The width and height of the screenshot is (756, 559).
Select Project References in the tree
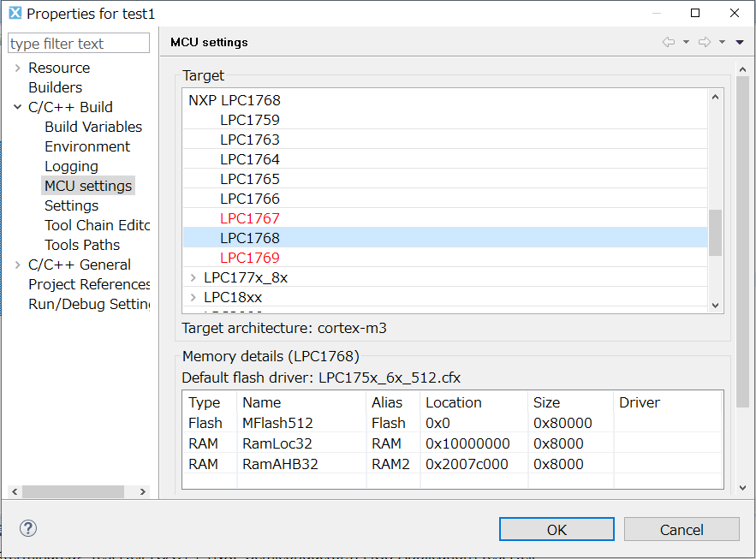pos(89,284)
